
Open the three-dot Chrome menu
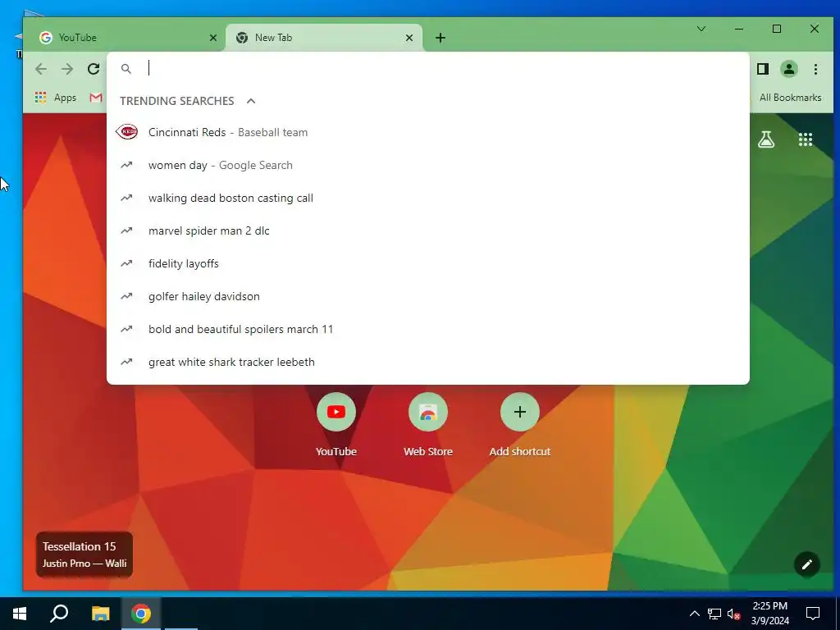[815, 69]
